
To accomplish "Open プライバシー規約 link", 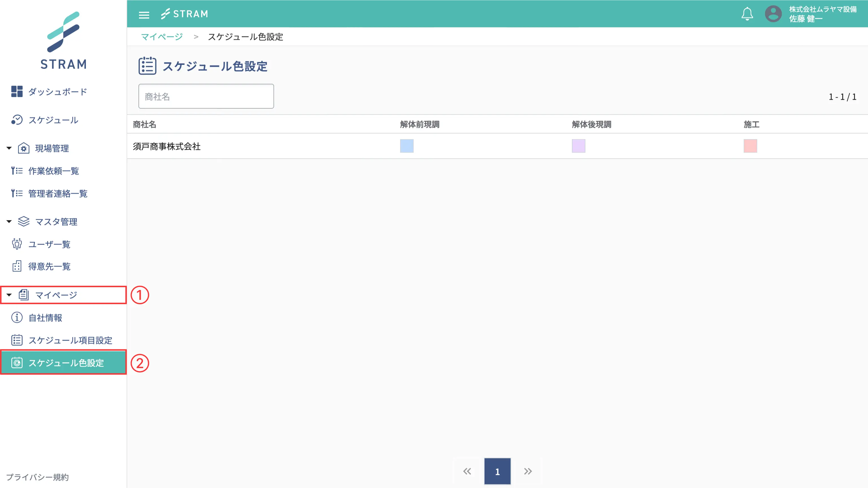I will [37, 477].
